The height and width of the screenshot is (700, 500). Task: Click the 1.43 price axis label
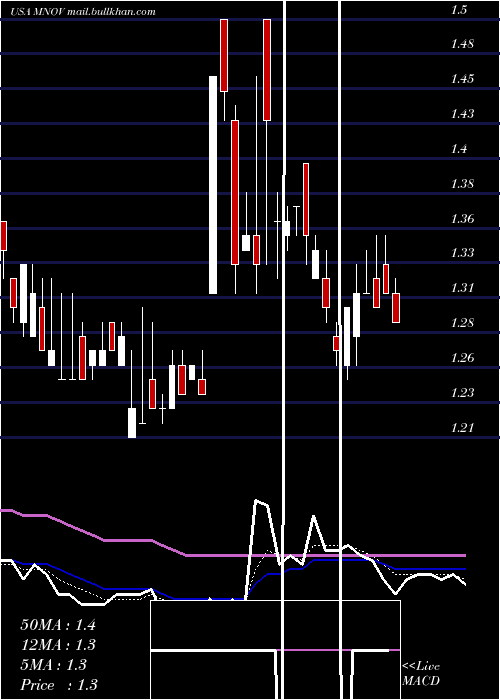(462, 114)
